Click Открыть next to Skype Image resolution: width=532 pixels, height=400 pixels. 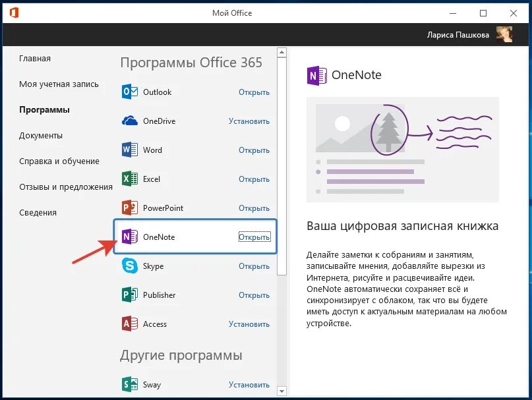[254, 266]
